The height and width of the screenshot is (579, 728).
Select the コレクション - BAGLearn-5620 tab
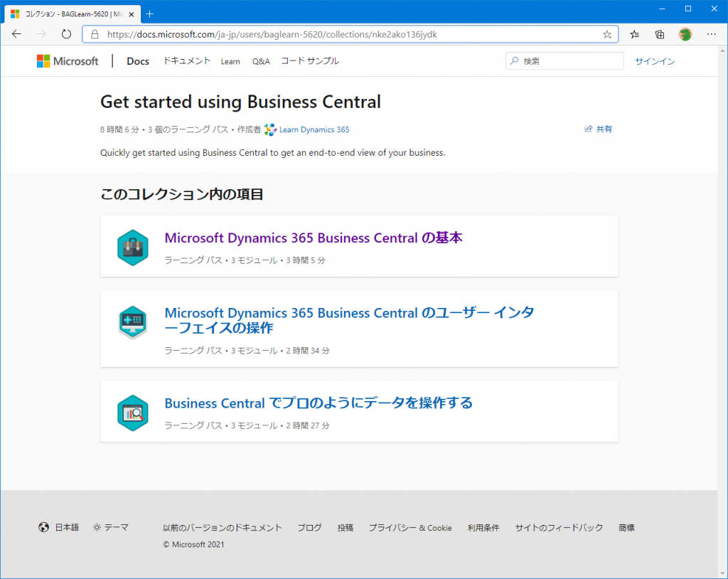(x=72, y=14)
